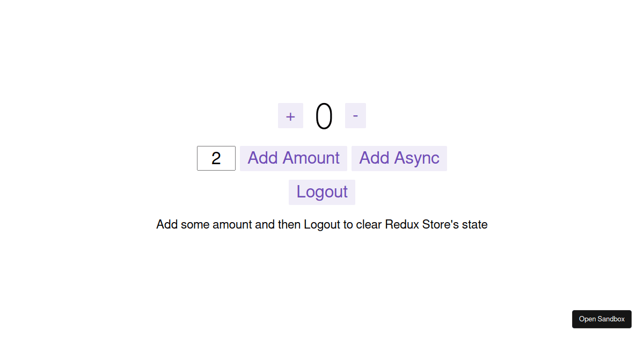Image resolution: width=644 pixels, height=338 pixels.
Task: Click the Redux Store instruction text
Action: coord(322,224)
